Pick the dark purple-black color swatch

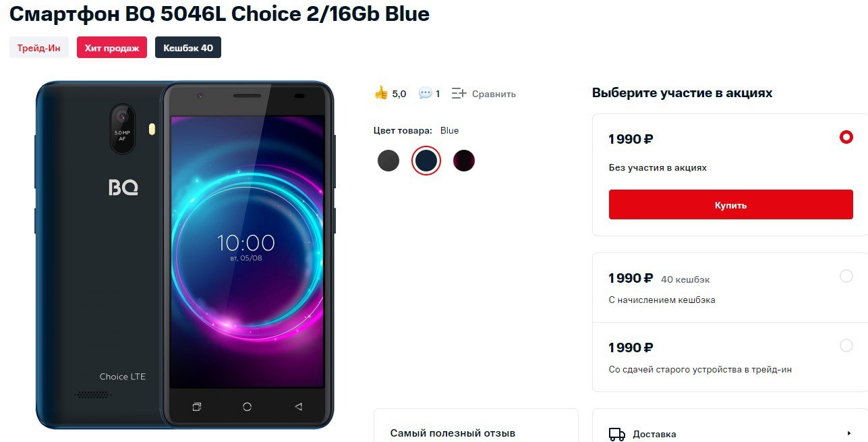(464, 161)
